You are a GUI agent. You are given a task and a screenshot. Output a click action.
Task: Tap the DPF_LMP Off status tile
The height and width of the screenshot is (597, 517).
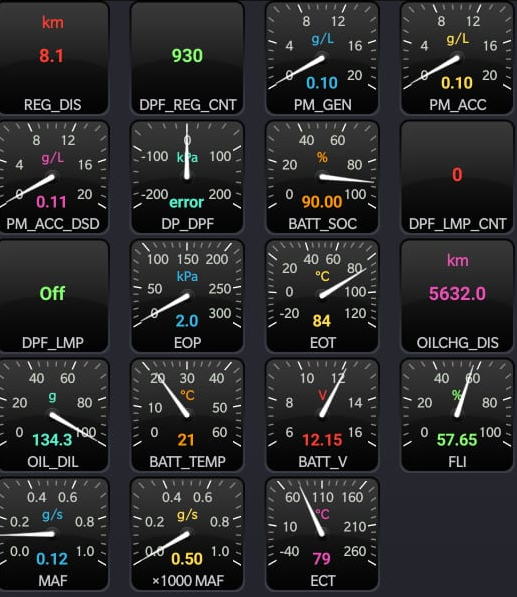53,296
